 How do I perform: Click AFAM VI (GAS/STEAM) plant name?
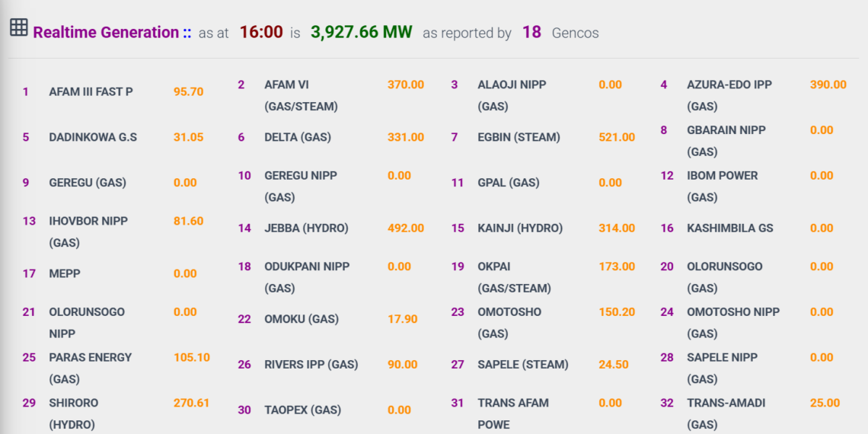click(302, 96)
